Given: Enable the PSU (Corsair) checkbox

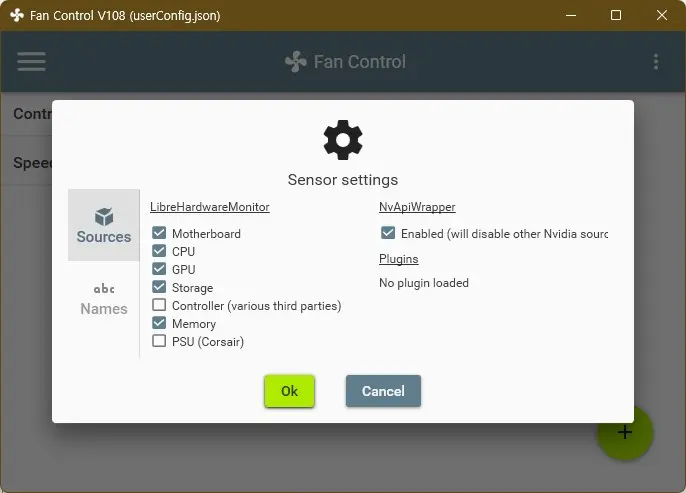Looking at the screenshot, I should pos(159,341).
